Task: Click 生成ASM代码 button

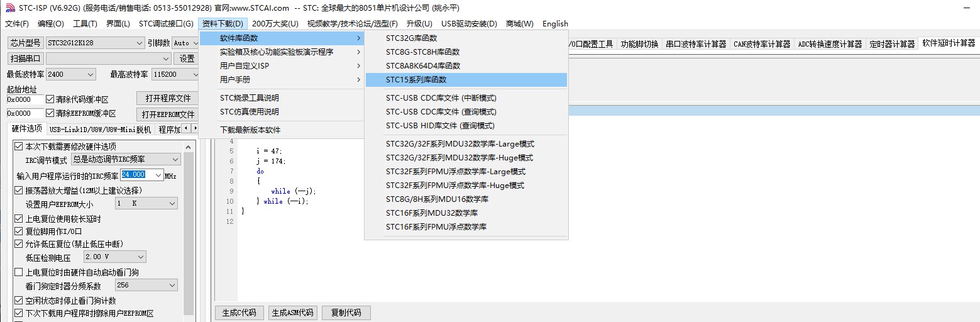Action: [x=292, y=313]
